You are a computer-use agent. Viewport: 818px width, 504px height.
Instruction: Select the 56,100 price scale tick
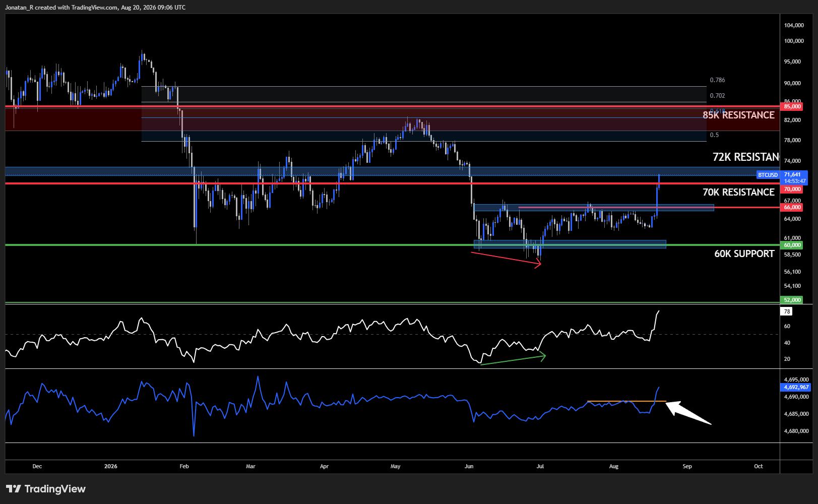(x=792, y=272)
